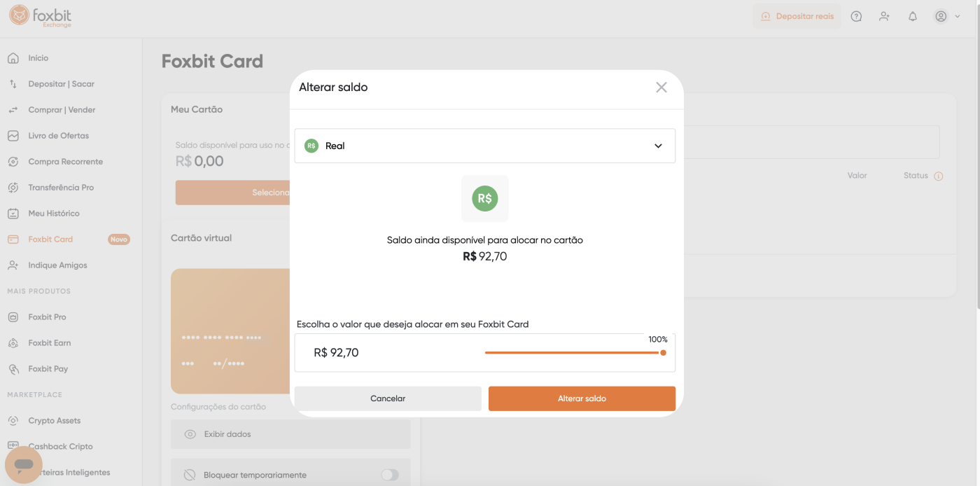Open the help question mark icon
980x486 pixels.
pos(856,16)
